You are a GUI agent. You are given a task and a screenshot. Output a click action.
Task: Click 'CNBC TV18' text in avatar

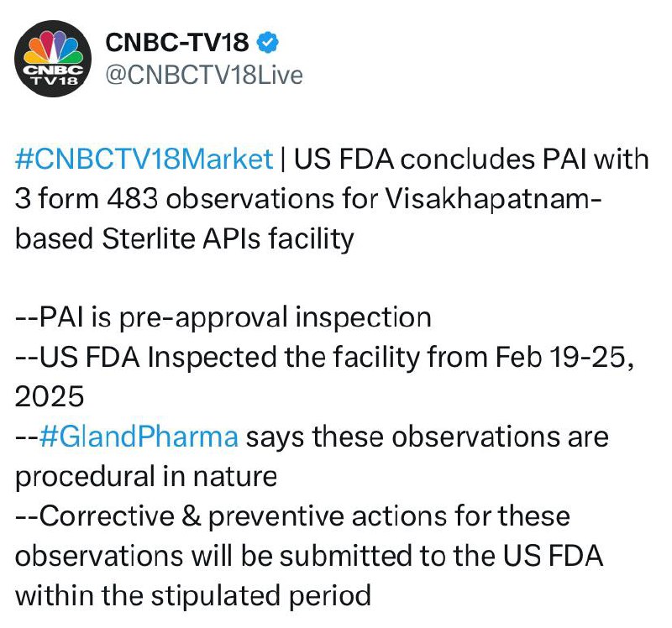53,75
